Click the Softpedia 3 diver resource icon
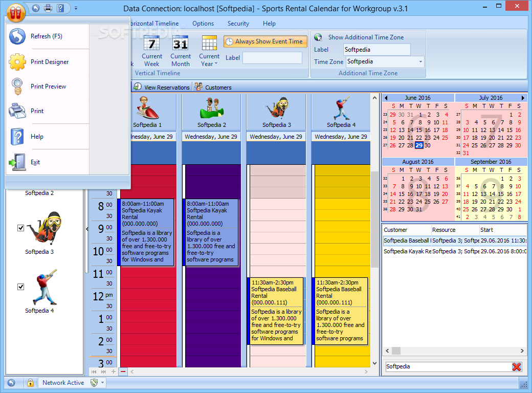 coord(277,107)
